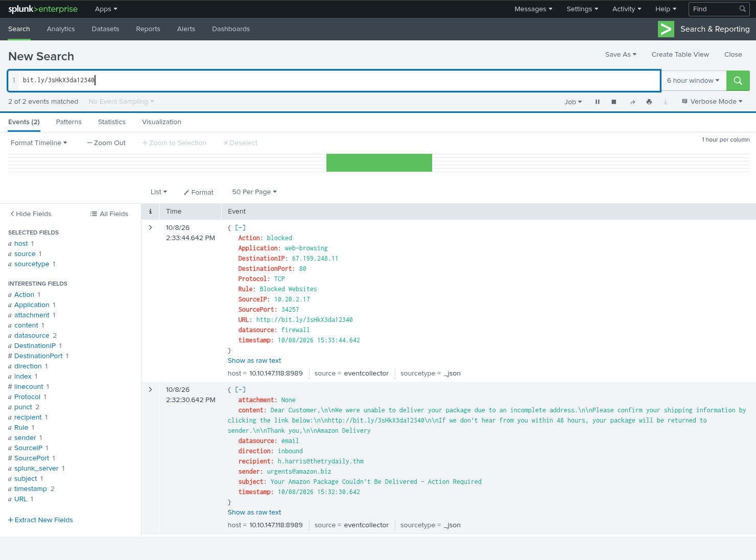Switch to the Statistics tab
The image size is (756, 560).
tap(112, 122)
